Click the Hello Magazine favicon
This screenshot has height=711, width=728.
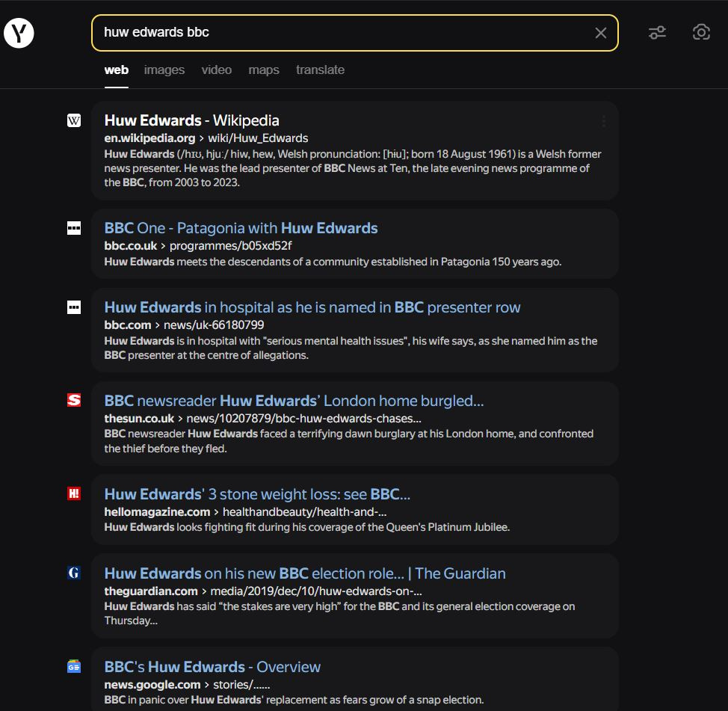coord(74,493)
